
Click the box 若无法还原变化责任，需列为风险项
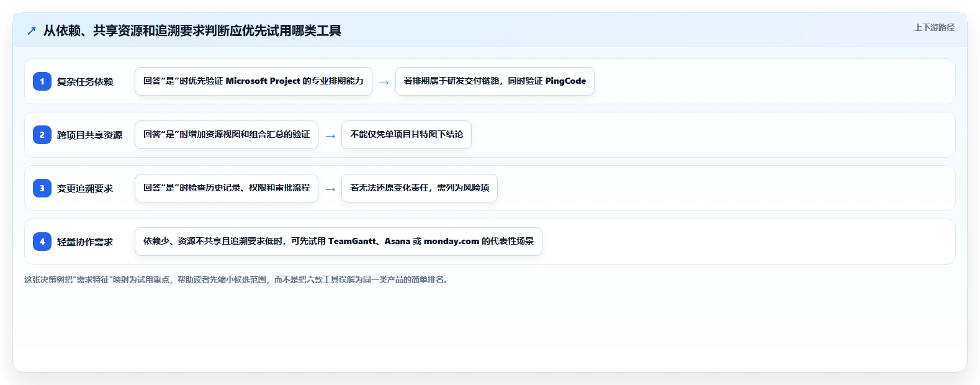(x=420, y=188)
